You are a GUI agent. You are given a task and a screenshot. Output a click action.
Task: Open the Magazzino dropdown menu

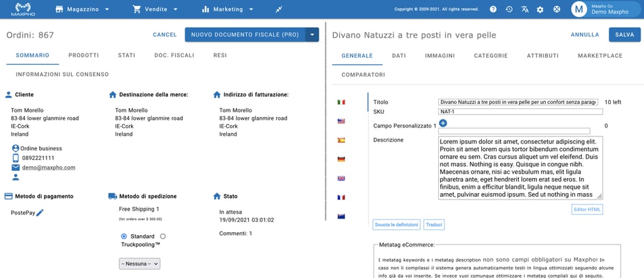pyautogui.click(x=82, y=9)
